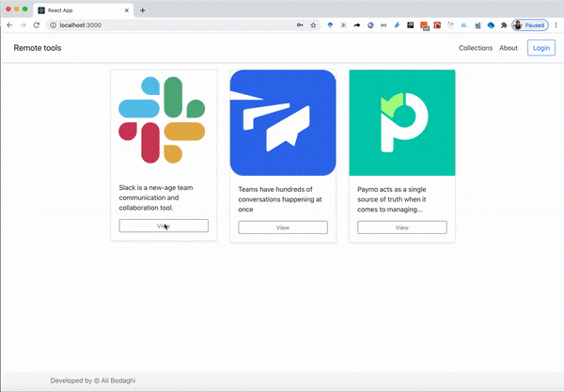Click the Remote tools brand title
This screenshot has width=564, height=392.
(38, 48)
